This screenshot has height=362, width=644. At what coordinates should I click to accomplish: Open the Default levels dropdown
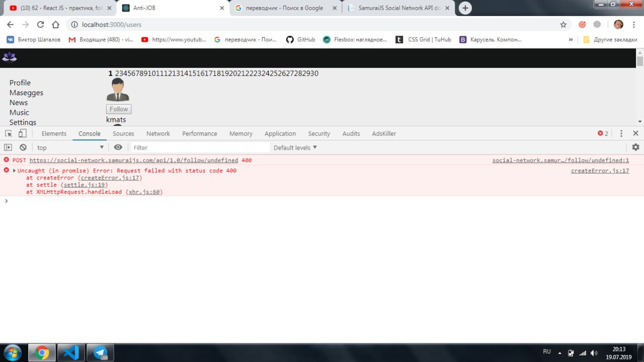(295, 148)
